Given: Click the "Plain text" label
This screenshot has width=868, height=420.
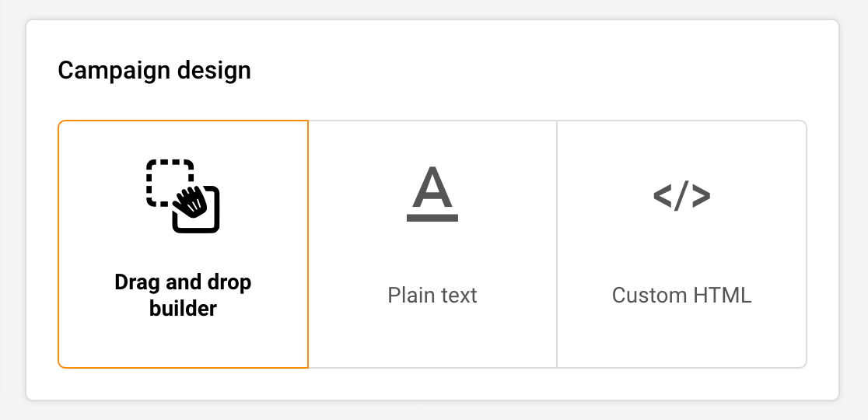Looking at the screenshot, I should point(432,296).
